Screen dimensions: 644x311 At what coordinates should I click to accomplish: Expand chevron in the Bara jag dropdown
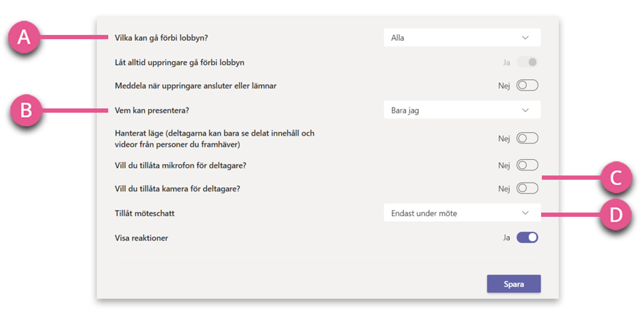pyautogui.click(x=525, y=110)
